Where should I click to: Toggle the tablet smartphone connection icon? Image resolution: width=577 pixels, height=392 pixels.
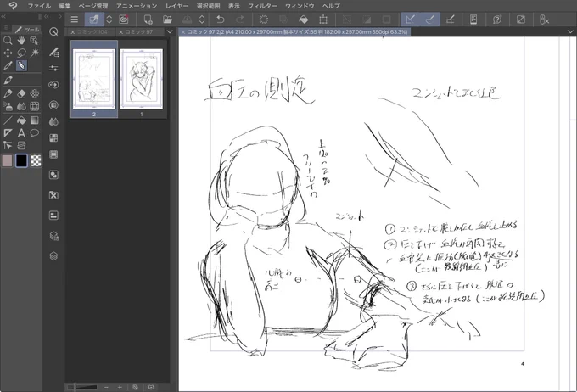point(473,20)
